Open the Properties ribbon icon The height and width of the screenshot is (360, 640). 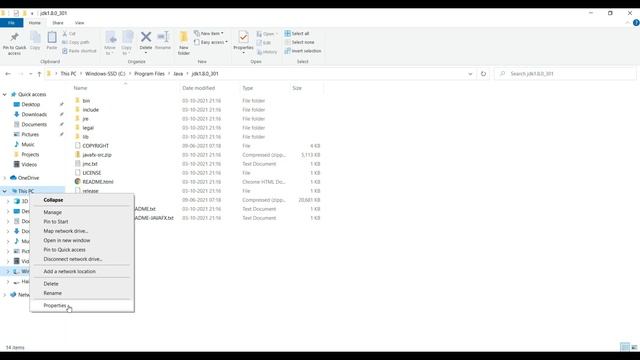(243, 42)
